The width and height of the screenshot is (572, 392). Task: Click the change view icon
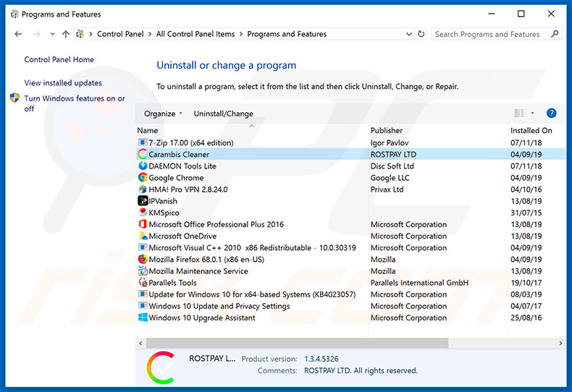click(519, 114)
